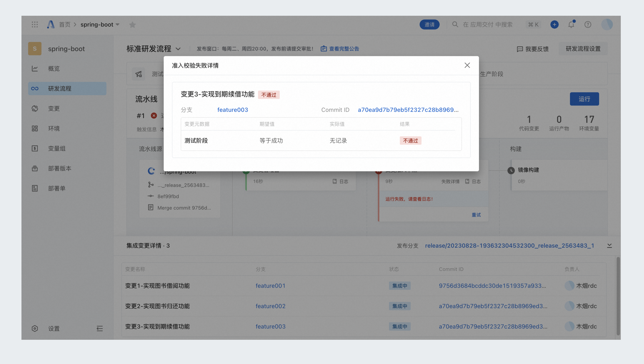
Task: Open commit 9756d3684bcddc30 link
Action: (x=492, y=285)
